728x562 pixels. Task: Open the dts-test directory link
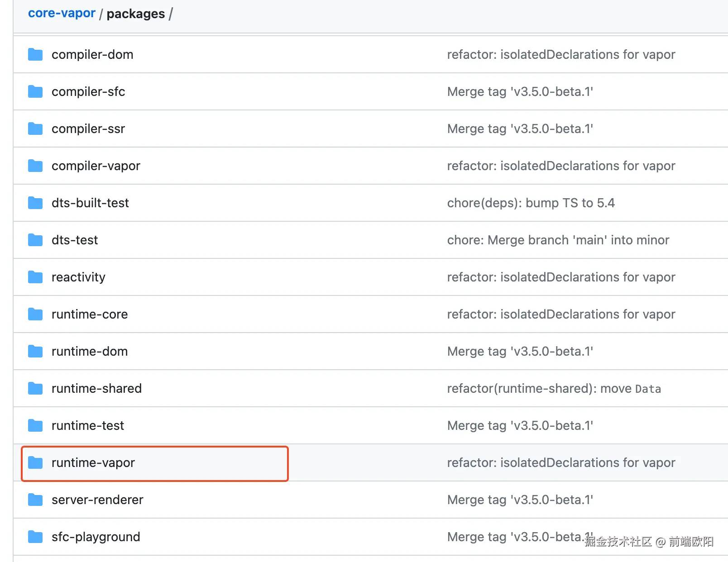point(75,240)
